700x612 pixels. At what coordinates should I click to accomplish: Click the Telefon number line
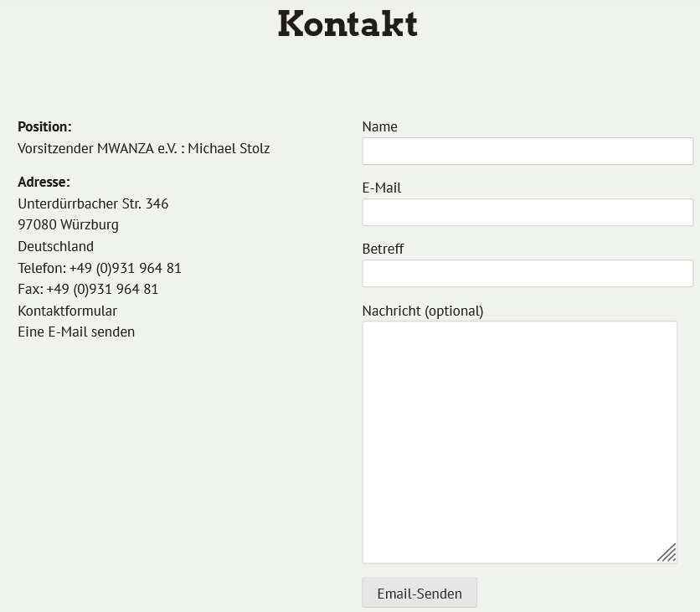click(100, 268)
